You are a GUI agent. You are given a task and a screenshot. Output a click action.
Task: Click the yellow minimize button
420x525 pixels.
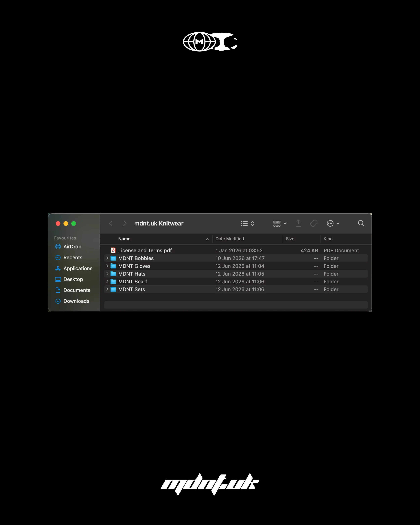coord(66,224)
